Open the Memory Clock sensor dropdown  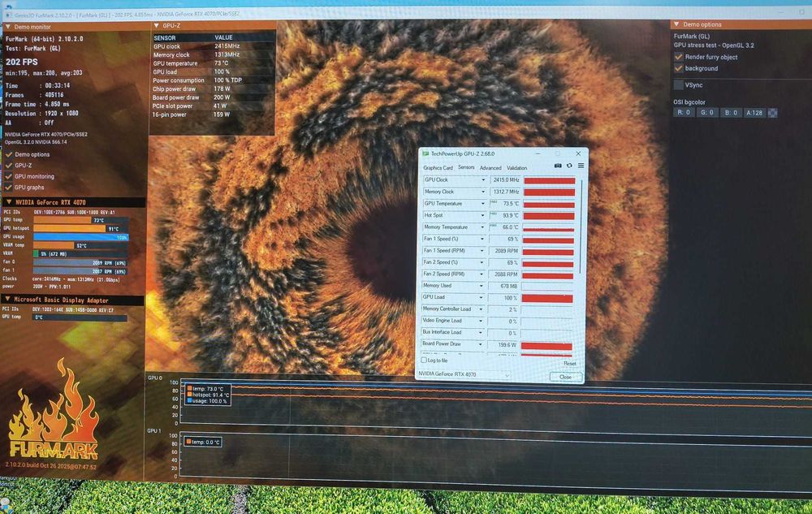[x=483, y=192]
